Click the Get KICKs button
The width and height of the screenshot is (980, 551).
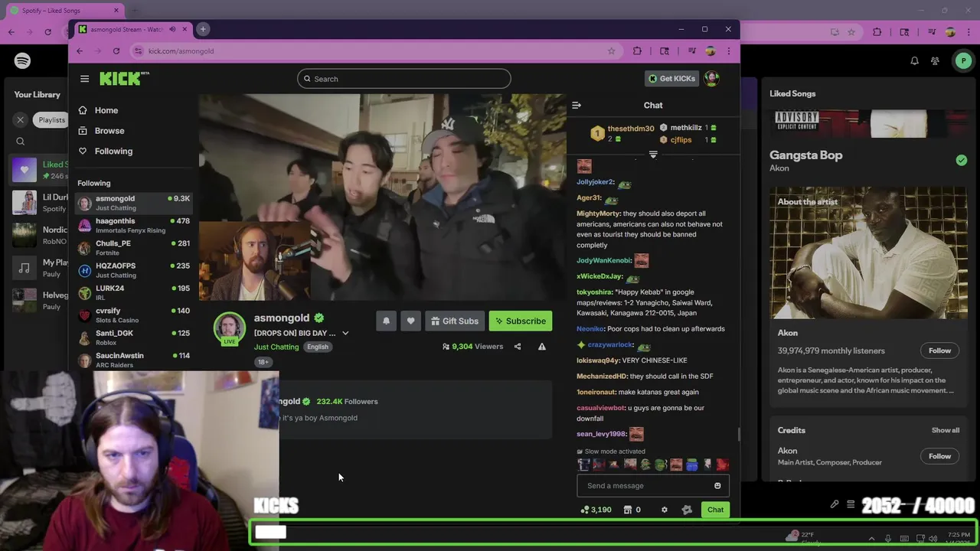(x=672, y=79)
